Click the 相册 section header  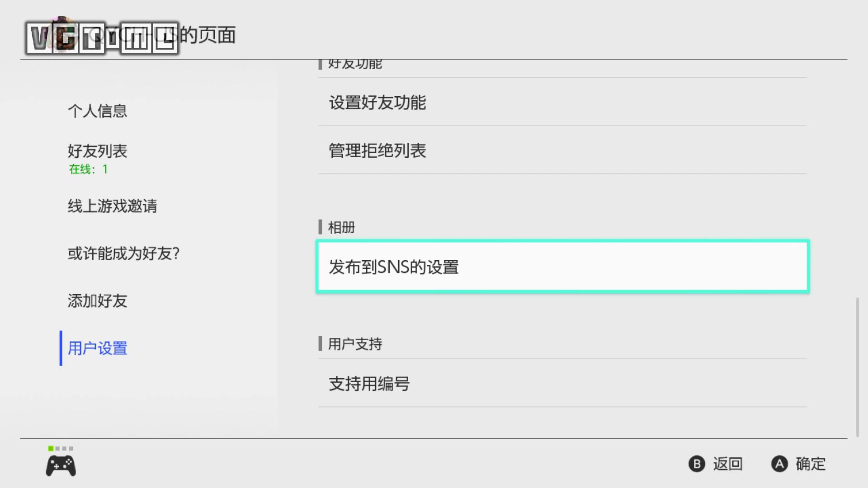click(341, 227)
